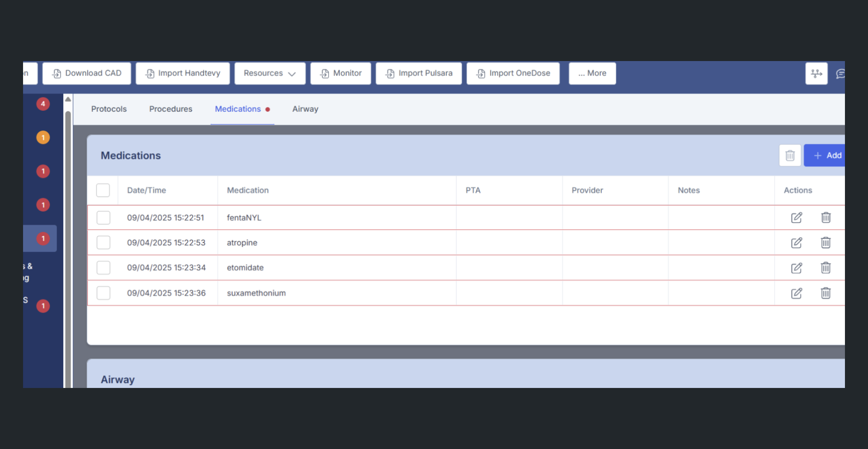
Task: Edit the atropine medication entry
Action: pyautogui.click(x=796, y=243)
